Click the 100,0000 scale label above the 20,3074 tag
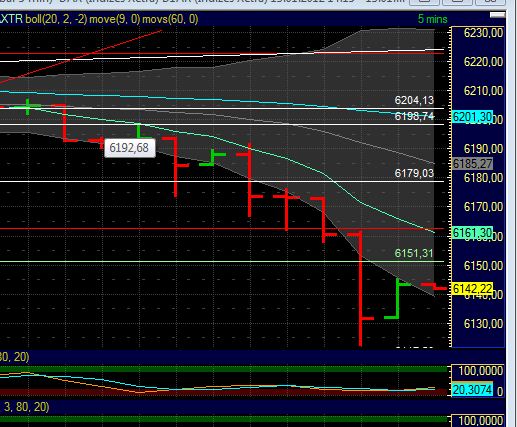Viewport: 517px width, 427px height. point(480,371)
